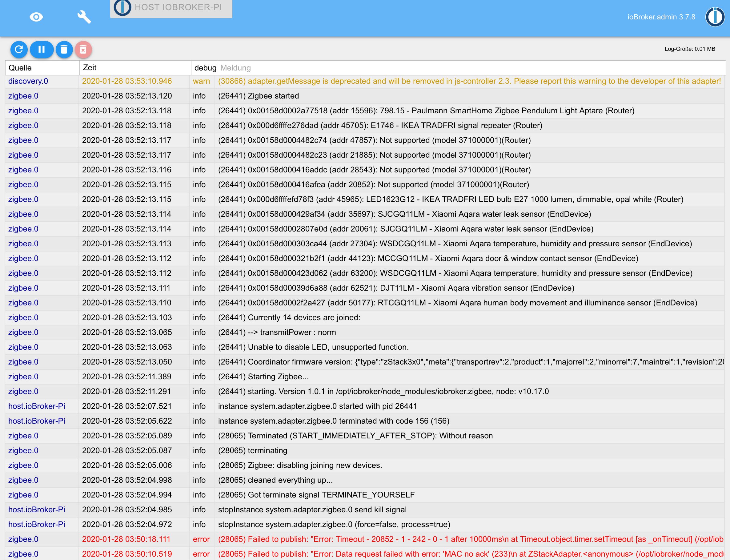Click the Meldung message filter field
Viewport: 730px width, 560px height.
(471, 68)
